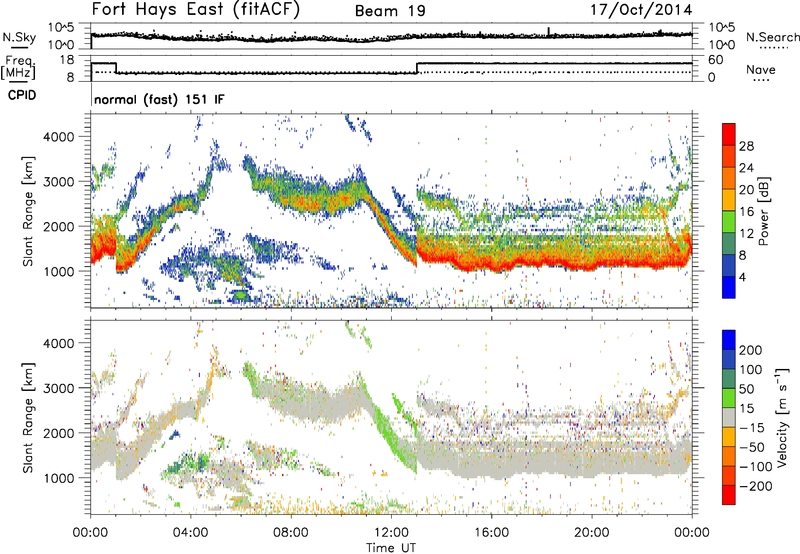
Task: Click '1000' on velocity panel range axis
Action: [x=58, y=478]
